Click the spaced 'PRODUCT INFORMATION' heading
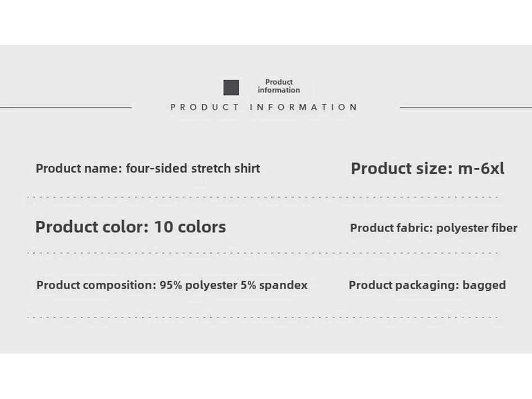Screen dimensions: 532x399 (x=264, y=107)
